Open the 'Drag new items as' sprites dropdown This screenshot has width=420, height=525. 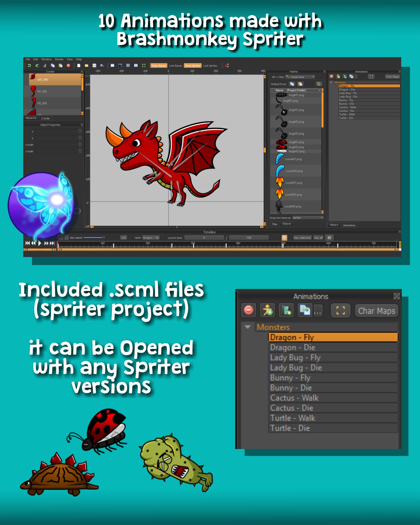(x=308, y=218)
